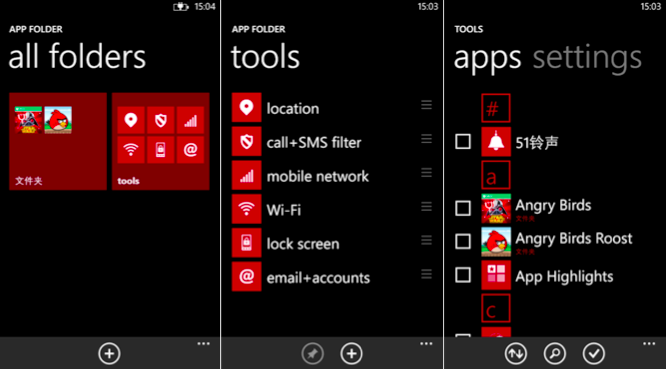Open the tools folder tile

click(x=161, y=141)
